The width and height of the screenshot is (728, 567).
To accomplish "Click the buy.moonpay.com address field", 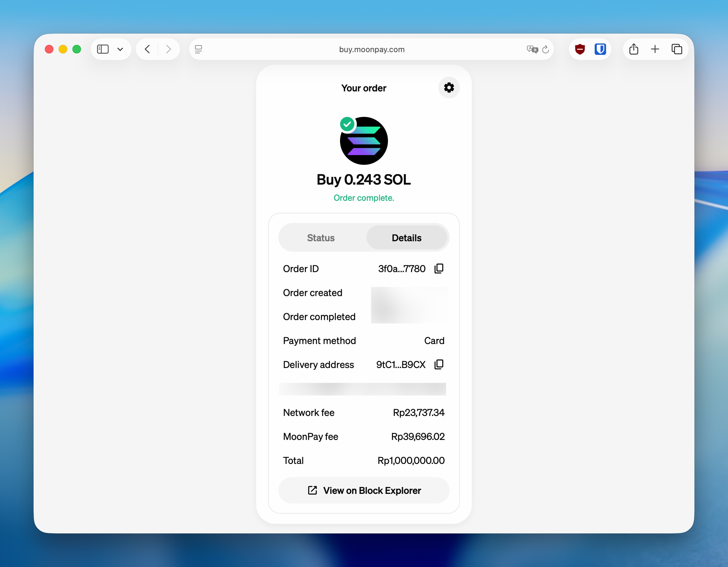I will coord(371,49).
